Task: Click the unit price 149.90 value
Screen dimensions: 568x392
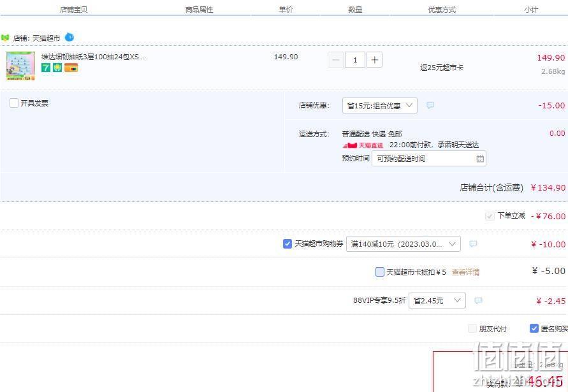Action: click(x=286, y=57)
